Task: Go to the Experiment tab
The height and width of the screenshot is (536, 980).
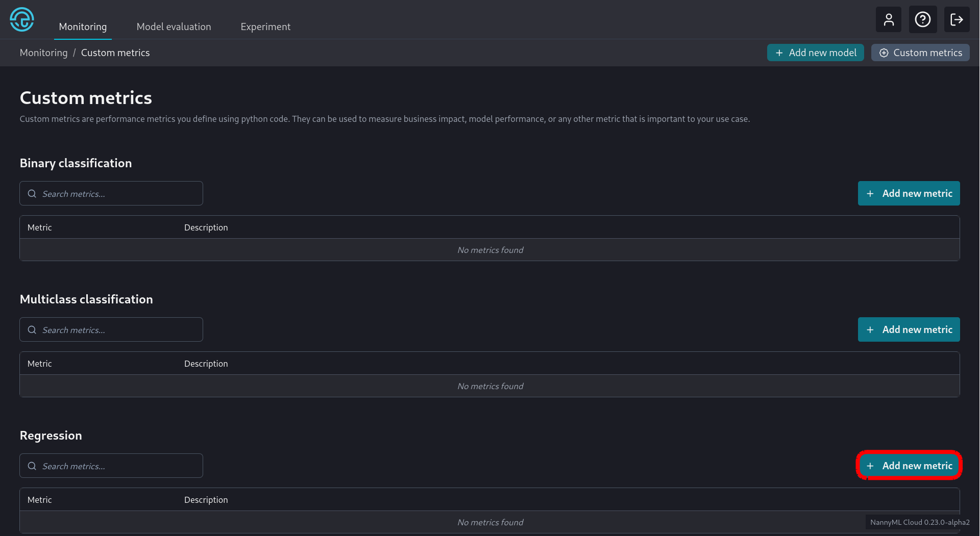Action: point(265,27)
